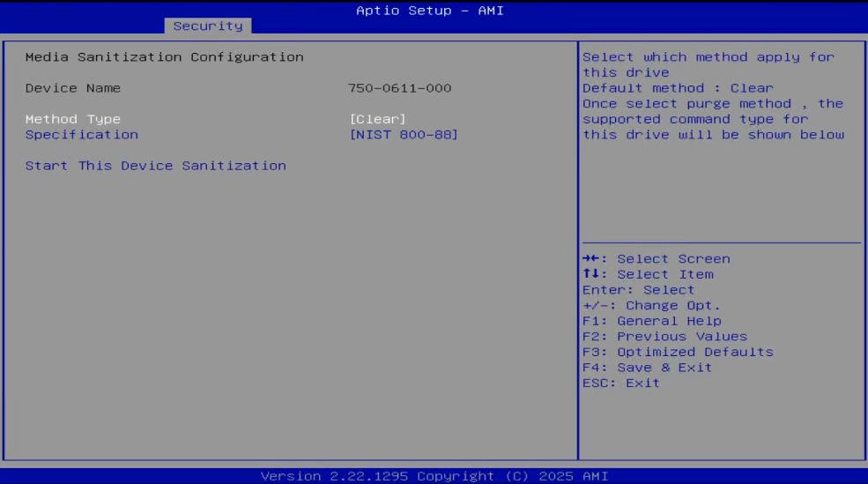The image size is (868, 484).
Task: Open the Method Type [Clear] dropdown value
Action: pyautogui.click(x=378, y=119)
